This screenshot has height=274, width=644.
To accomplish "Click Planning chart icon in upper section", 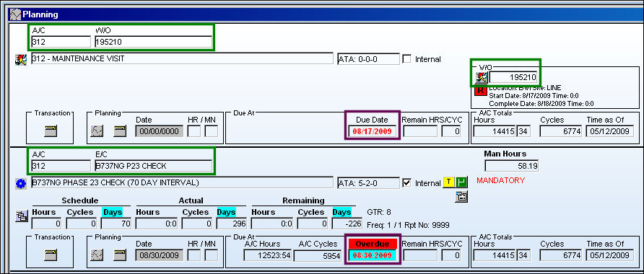I will [x=97, y=131].
